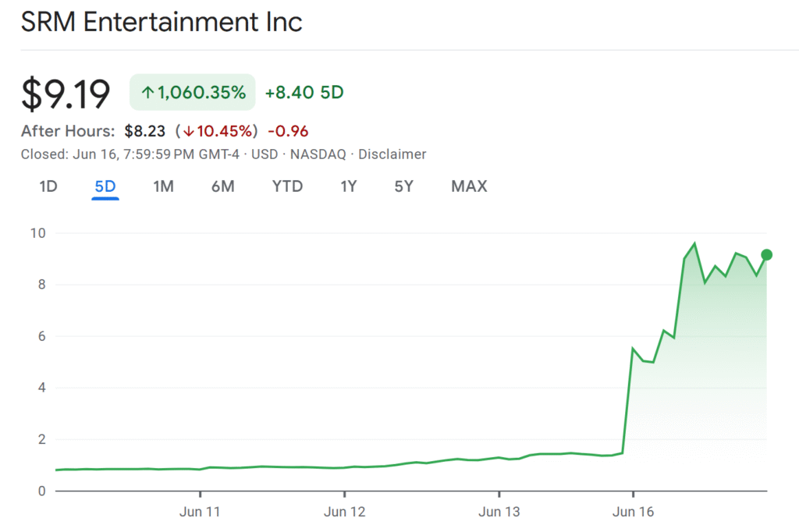Open the 5Y chart view
This screenshot has width=799, height=532.
(403, 186)
